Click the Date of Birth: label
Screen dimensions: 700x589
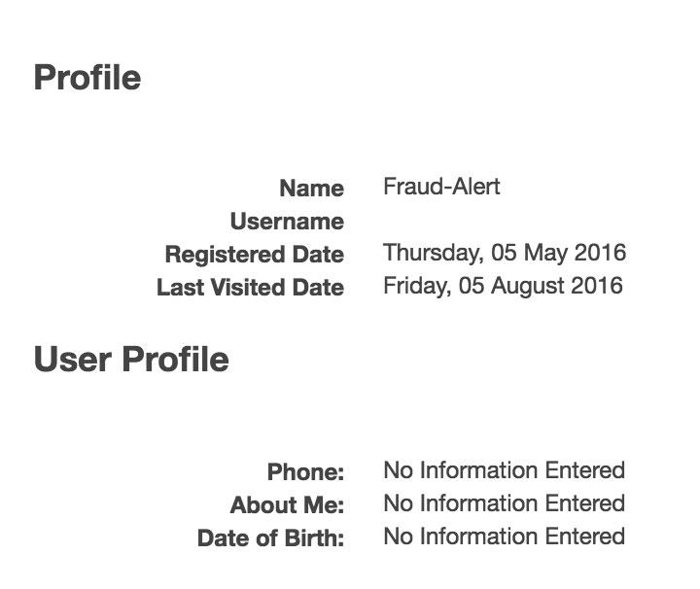271,538
